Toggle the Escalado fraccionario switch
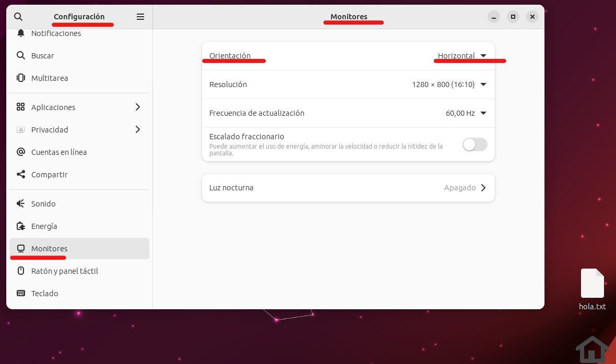Image resolution: width=616 pixels, height=364 pixels. 475,144
